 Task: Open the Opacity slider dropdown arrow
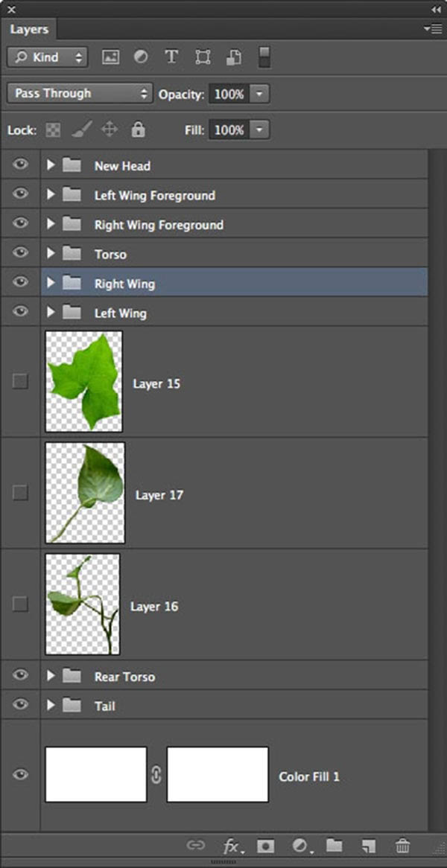coord(259,95)
